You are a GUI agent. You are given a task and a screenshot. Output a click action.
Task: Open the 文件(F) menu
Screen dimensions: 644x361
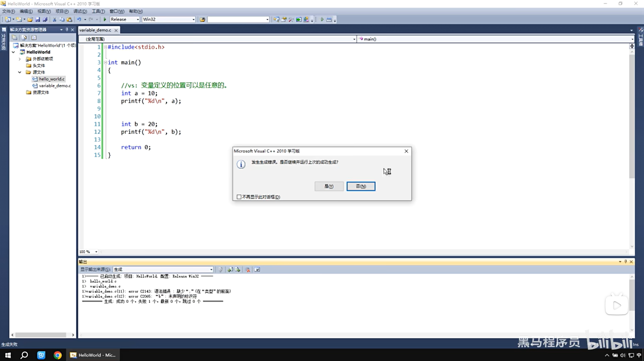[8, 11]
